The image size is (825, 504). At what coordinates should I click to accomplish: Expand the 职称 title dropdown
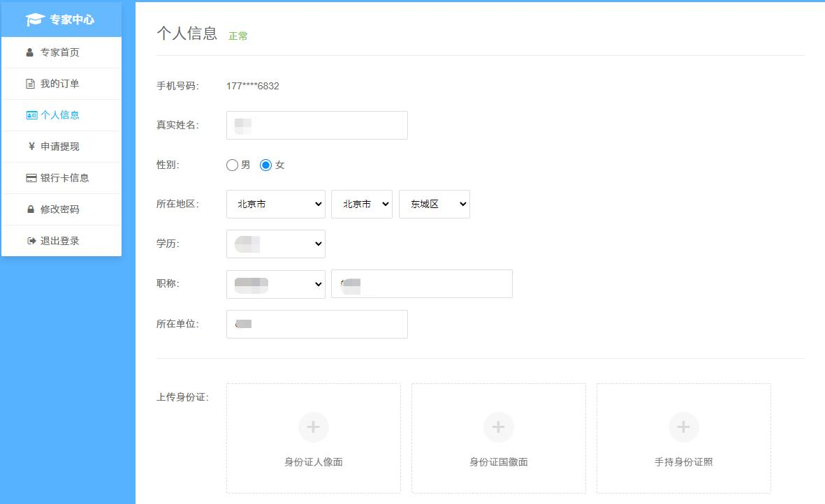click(276, 284)
